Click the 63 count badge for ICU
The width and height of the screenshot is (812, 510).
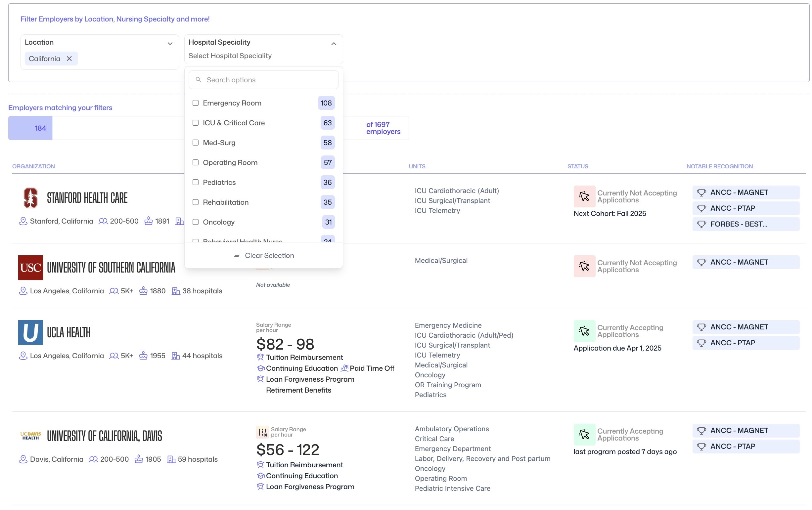(x=328, y=123)
